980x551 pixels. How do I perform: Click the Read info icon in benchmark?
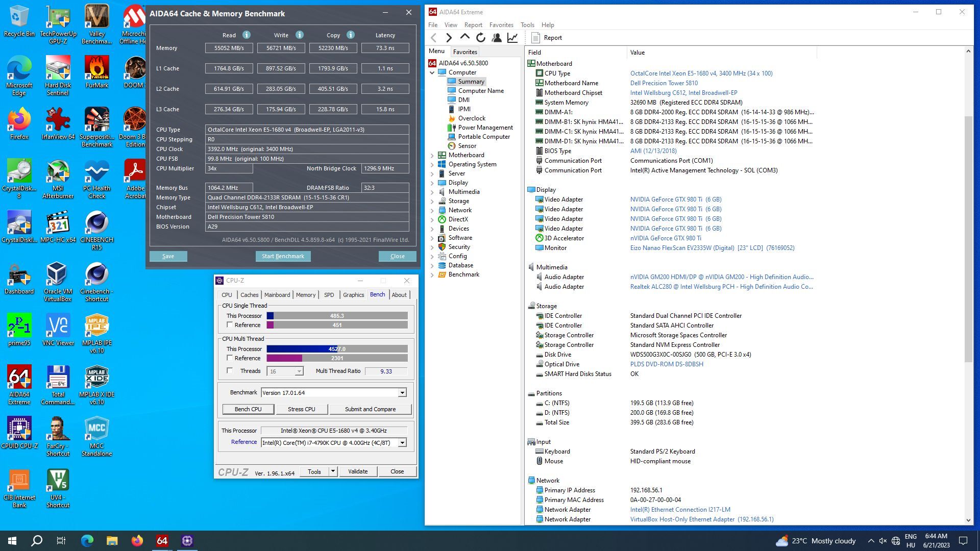click(247, 35)
